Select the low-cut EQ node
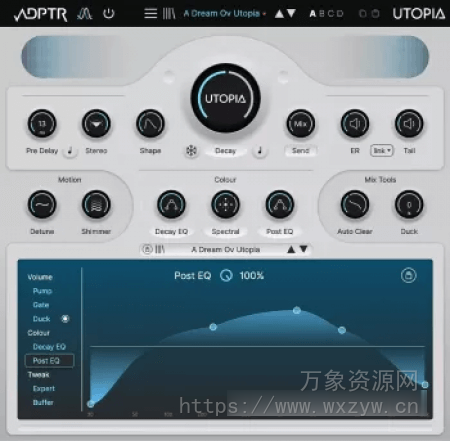 point(90,404)
